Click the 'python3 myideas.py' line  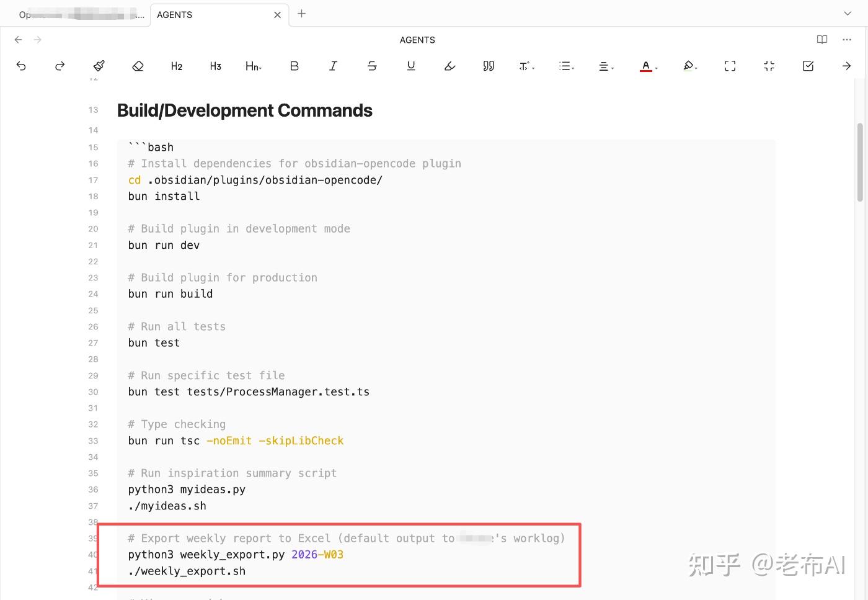tap(187, 490)
